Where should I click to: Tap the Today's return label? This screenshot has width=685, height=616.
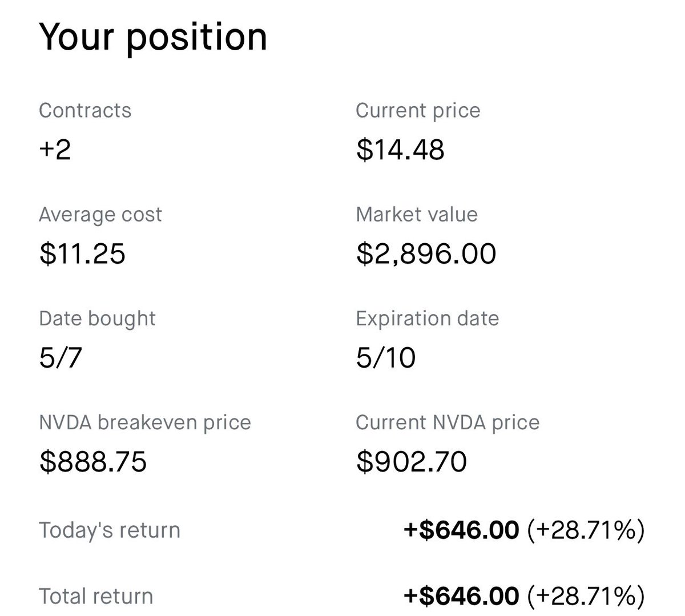110,530
